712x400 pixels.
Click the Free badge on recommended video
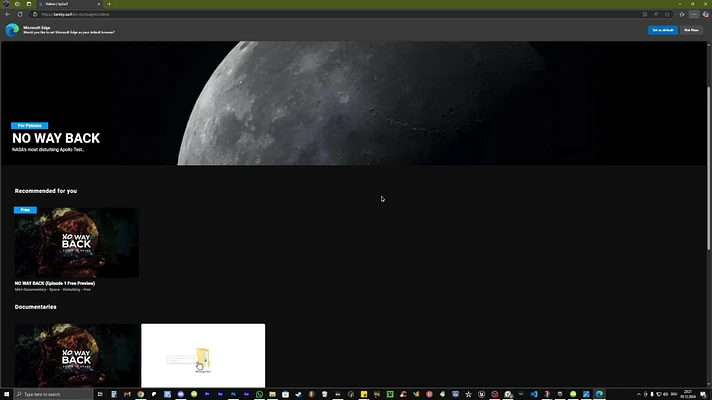coord(25,210)
